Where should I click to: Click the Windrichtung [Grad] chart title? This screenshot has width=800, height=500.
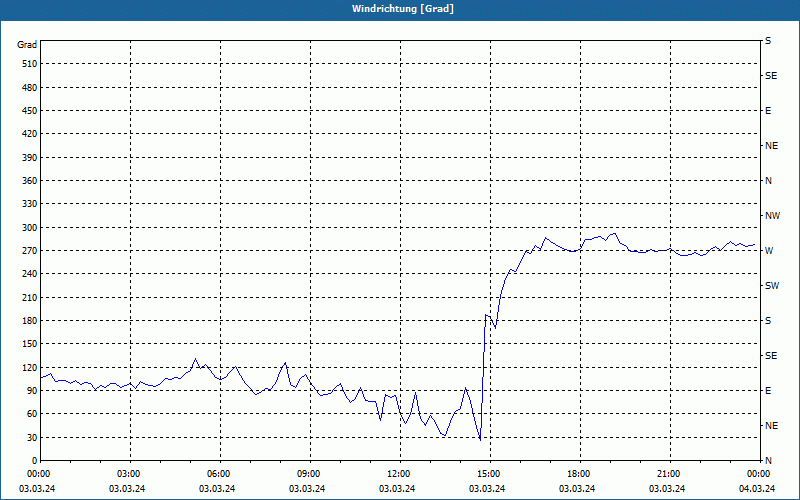point(403,9)
